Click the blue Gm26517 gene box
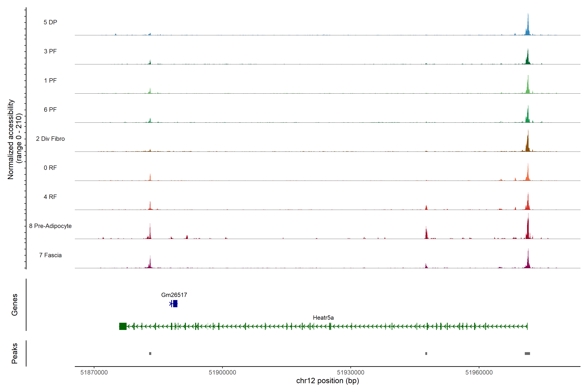588x392 pixels. [175, 303]
